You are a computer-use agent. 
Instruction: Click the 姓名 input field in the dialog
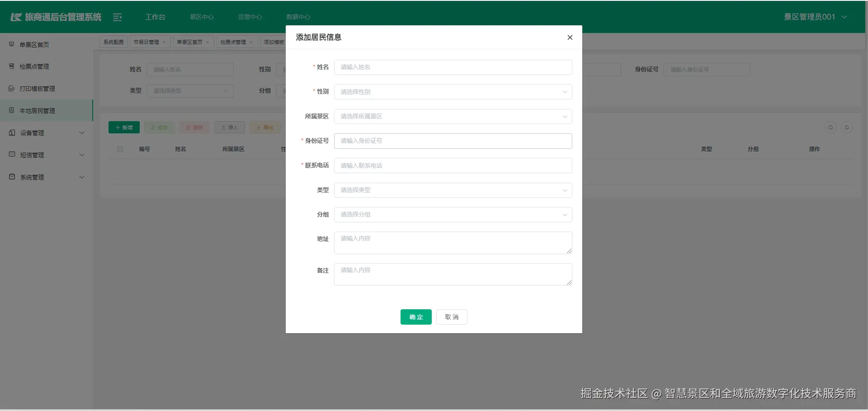[x=453, y=67]
